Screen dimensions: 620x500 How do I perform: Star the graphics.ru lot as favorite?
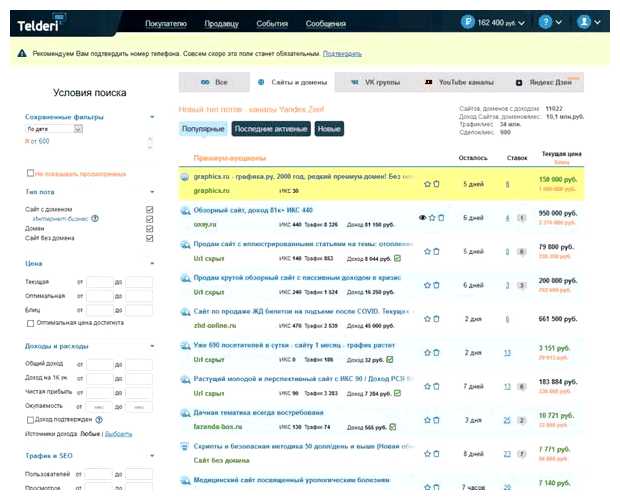(x=428, y=184)
